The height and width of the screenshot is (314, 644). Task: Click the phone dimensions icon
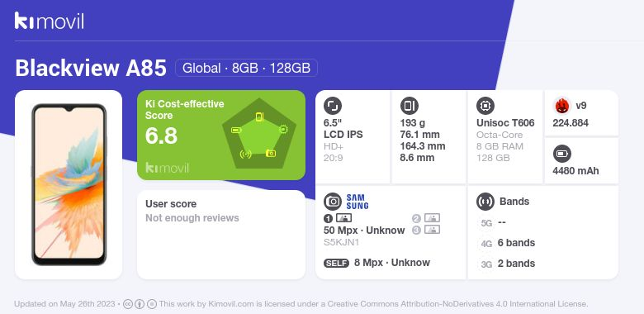[x=409, y=106]
